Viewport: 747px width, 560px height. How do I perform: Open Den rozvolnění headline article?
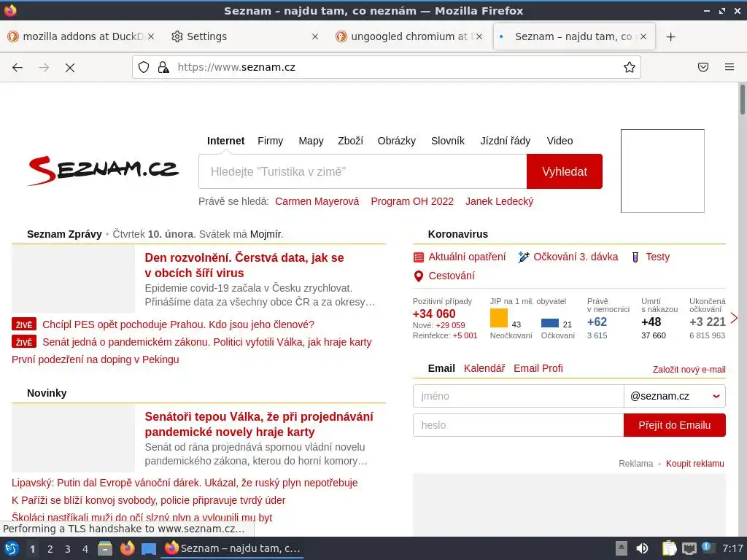[x=244, y=265]
